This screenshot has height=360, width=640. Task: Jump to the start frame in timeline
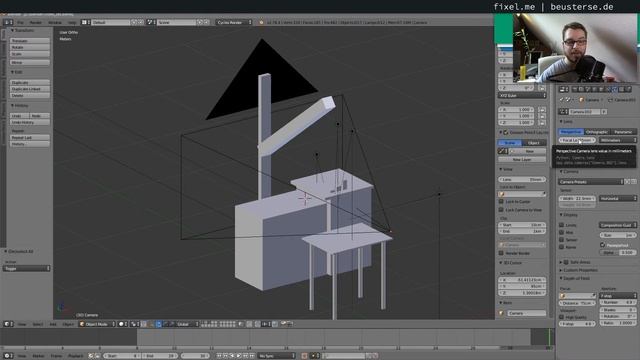pos(219,356)
